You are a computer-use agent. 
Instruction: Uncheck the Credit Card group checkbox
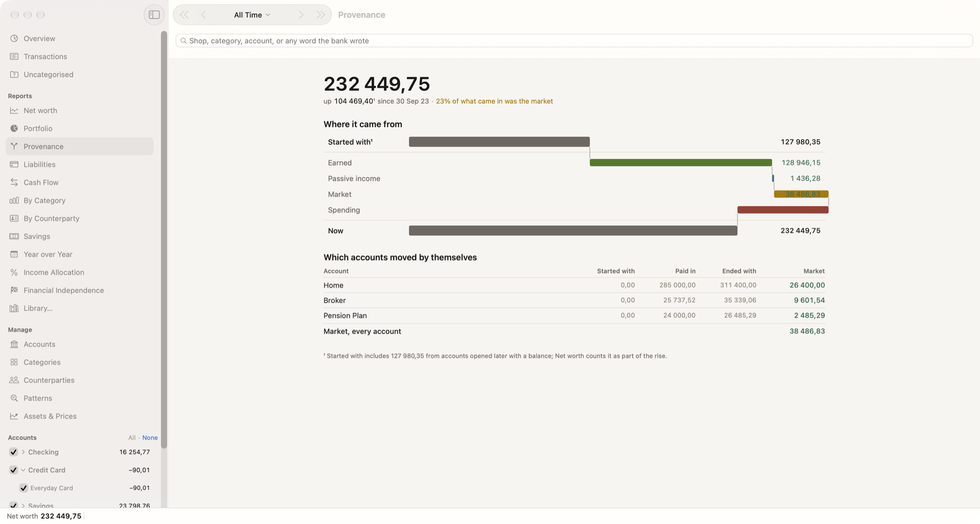click(x=13, y=470)
